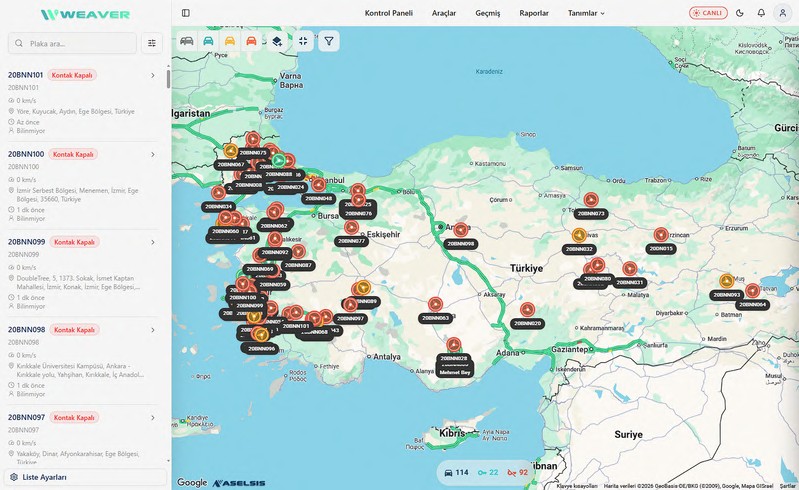799x490 pixels.
Task: Click Kontak Kapalı badge of 20BNN100
Action: tap(73, 154)
